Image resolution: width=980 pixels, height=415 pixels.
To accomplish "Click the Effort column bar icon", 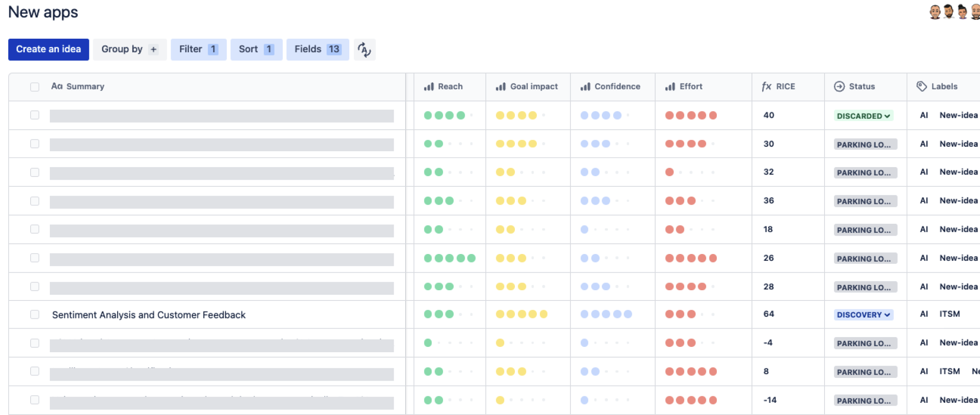I will [x=670, y=86].
